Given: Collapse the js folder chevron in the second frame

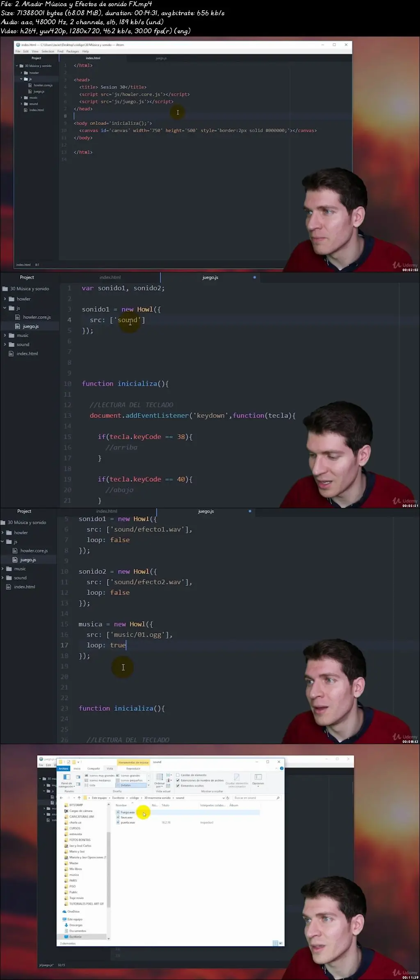Looking at the screenshot, I should pyautogui.click(x=5, y=308).
